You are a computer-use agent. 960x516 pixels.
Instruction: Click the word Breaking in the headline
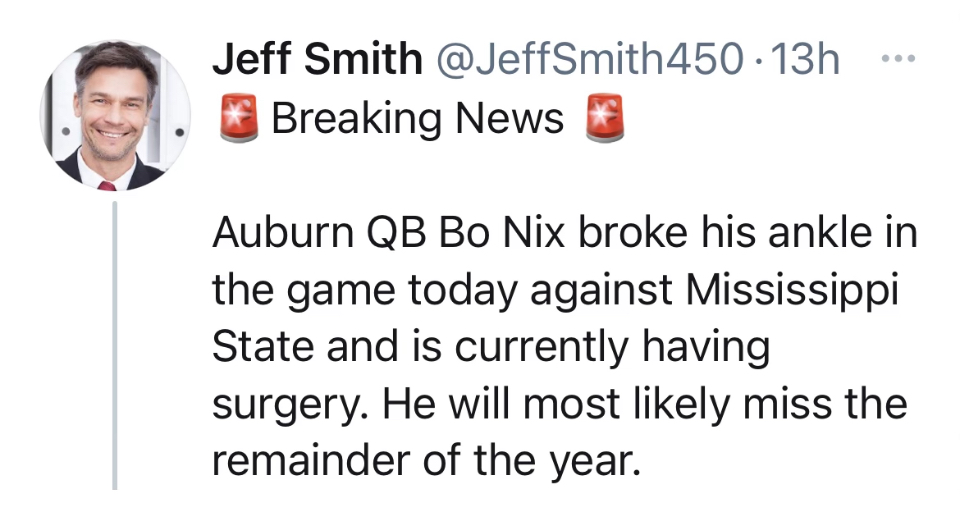click(357, 118)
